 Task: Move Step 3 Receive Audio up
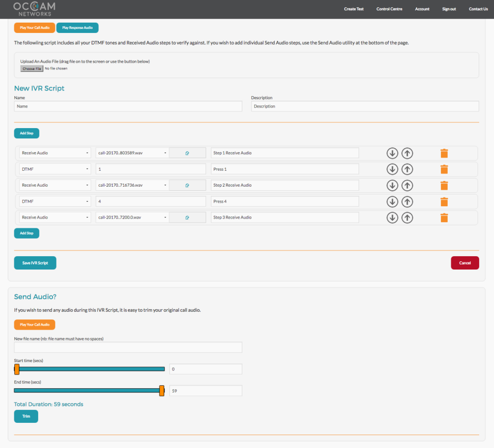[407, 217]
